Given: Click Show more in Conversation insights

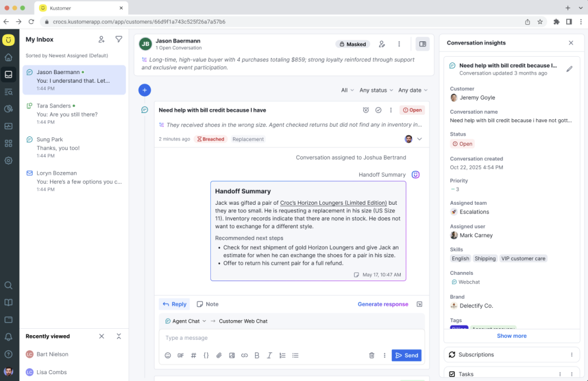Looking at the screenshot, I should 511,336.
